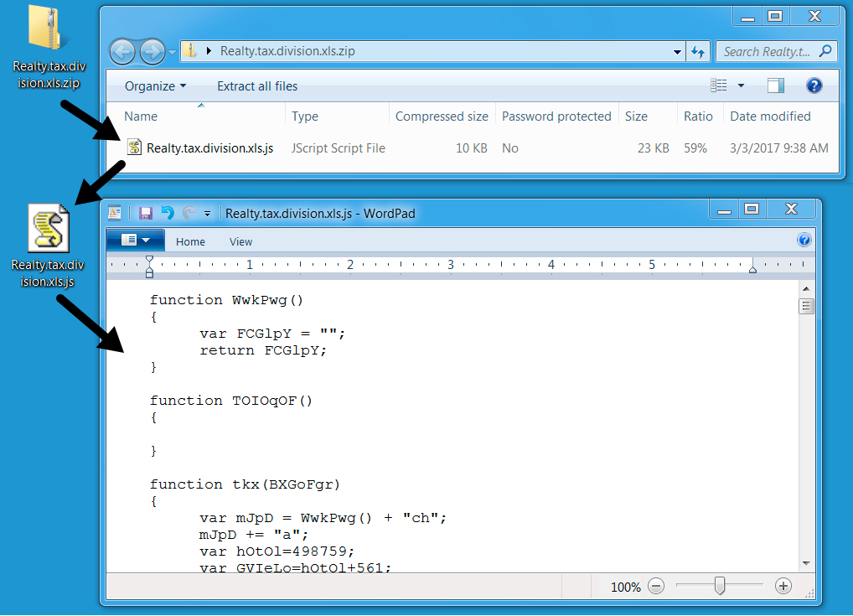Maximize the WordPad window

point(752,209)
